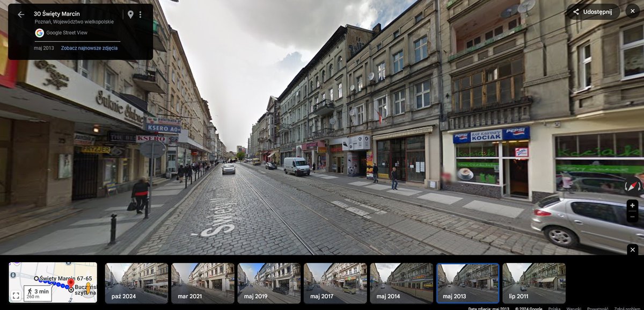Click the '30 Święty Marcin' address title

(56, 14)
